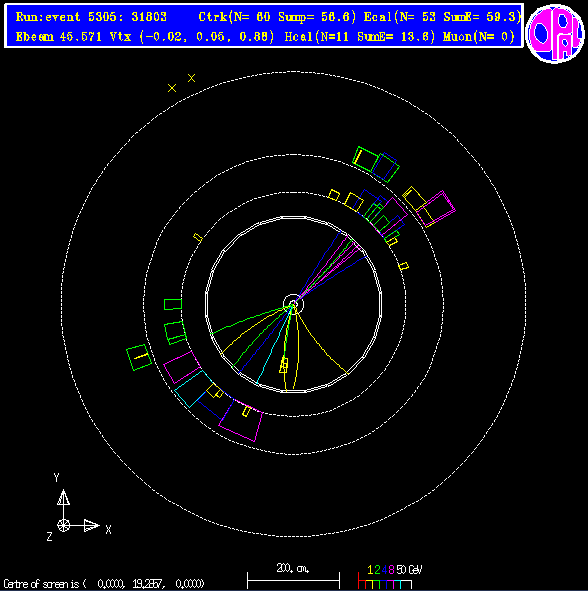This screenshot has height=591, width=588.
Task: Select the small yellow box on bottom track
Action: click(284, 366)
